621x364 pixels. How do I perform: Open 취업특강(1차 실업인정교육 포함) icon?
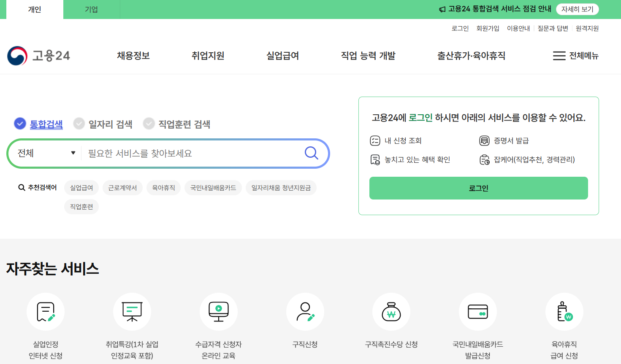click(132, 312)
